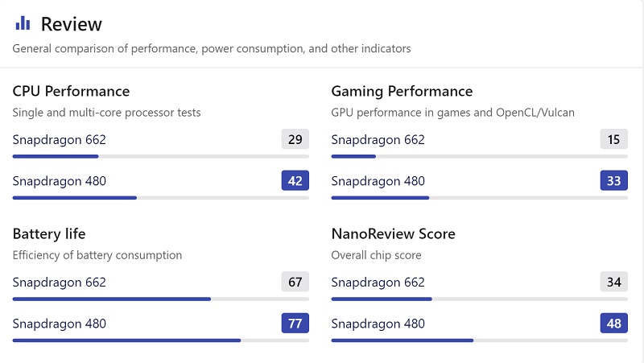Click the overall score badge showing 48
The image size is (644, 363).
click(x=613, y=324)
